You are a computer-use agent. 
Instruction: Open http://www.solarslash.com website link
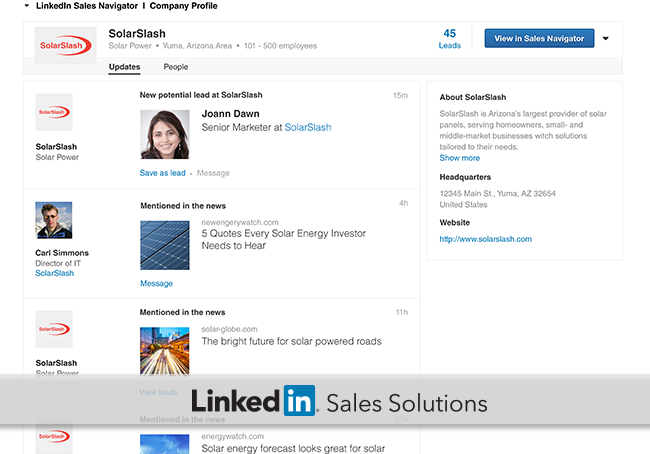485,239
